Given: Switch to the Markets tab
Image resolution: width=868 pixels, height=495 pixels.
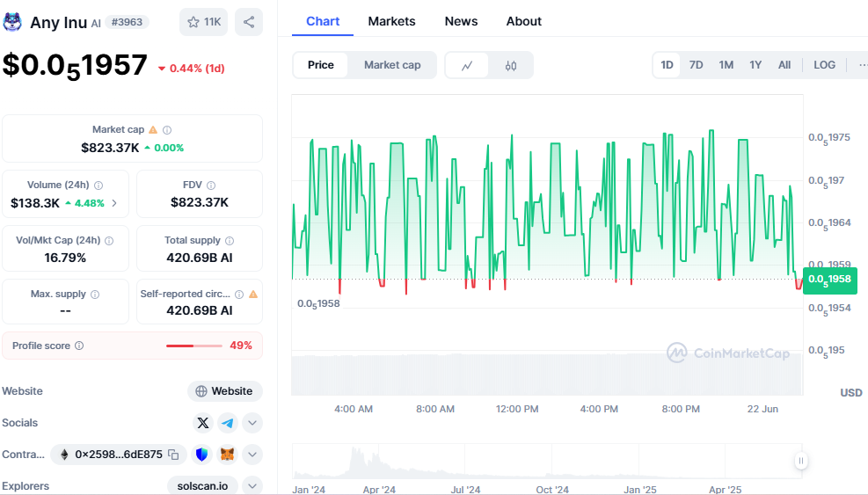Looking at the screenshot, I should click(391, 22).
